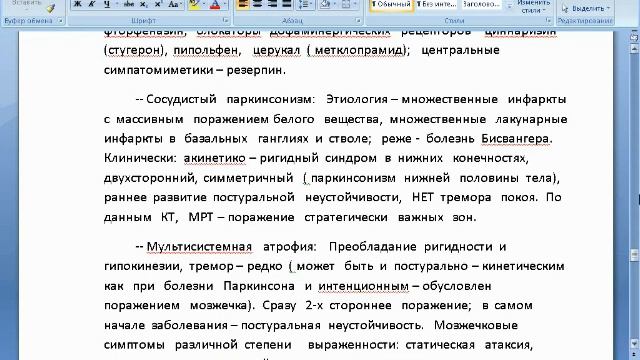Click vertical scrollbar thumb
Screen dimensions: 640x360
pos(634,255)
